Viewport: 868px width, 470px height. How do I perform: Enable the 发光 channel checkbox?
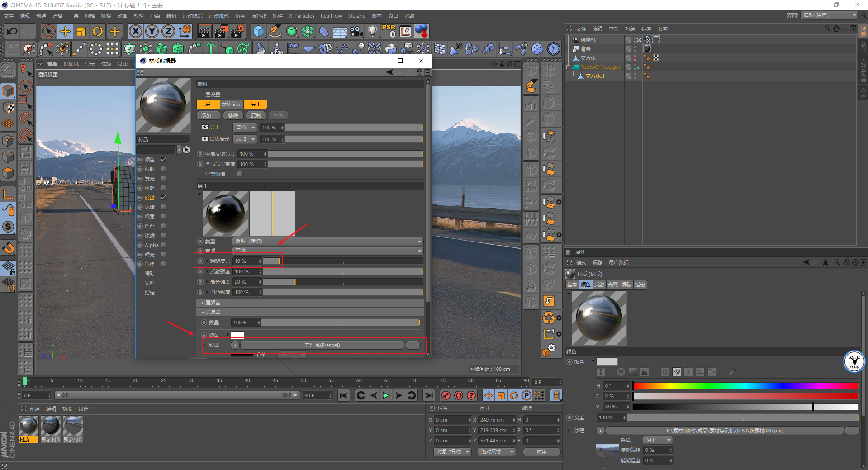(163, 179)
